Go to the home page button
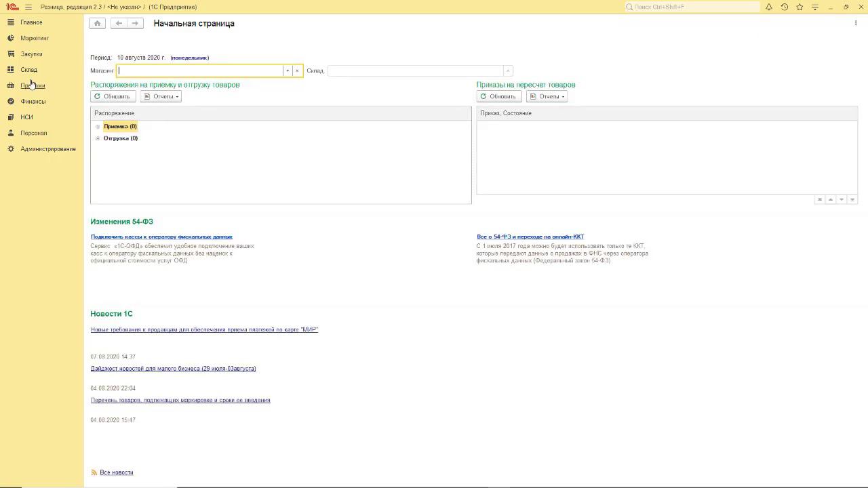Viewport: 868px width, 488px height. click(x=97, y=23)
